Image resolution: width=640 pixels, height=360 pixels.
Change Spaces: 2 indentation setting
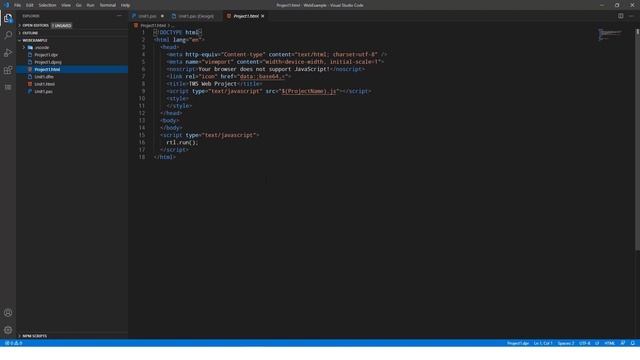click(565, 343)
